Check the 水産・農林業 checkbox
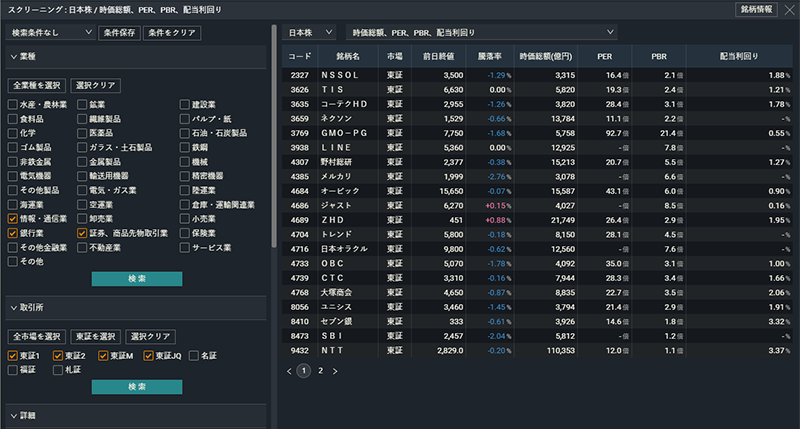Viewport: 800px width, 429px height. pyautogui.click(x=13, y=105)
